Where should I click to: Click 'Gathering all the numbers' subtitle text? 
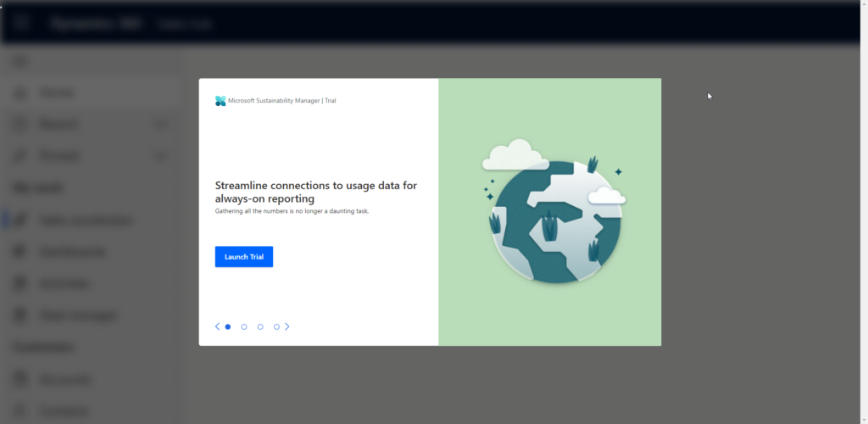pyautogui.click(x=292, y=211)
